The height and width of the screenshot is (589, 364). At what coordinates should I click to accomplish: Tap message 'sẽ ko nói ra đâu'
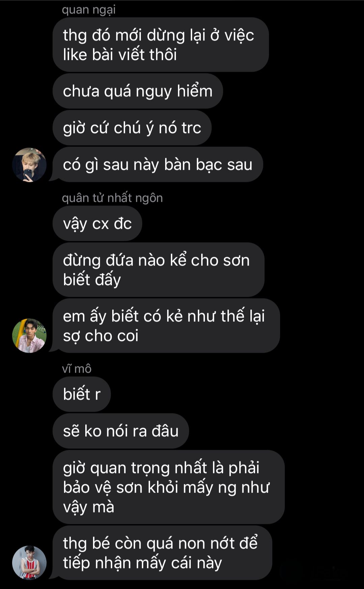(x=121, y=431)
